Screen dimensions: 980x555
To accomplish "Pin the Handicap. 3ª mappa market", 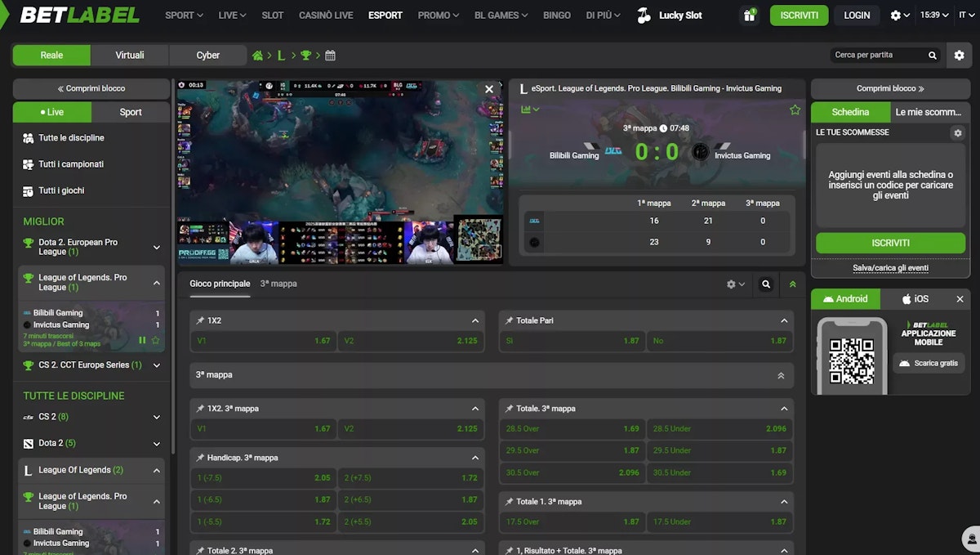I will pyautogui.click(x=200, y=458).
